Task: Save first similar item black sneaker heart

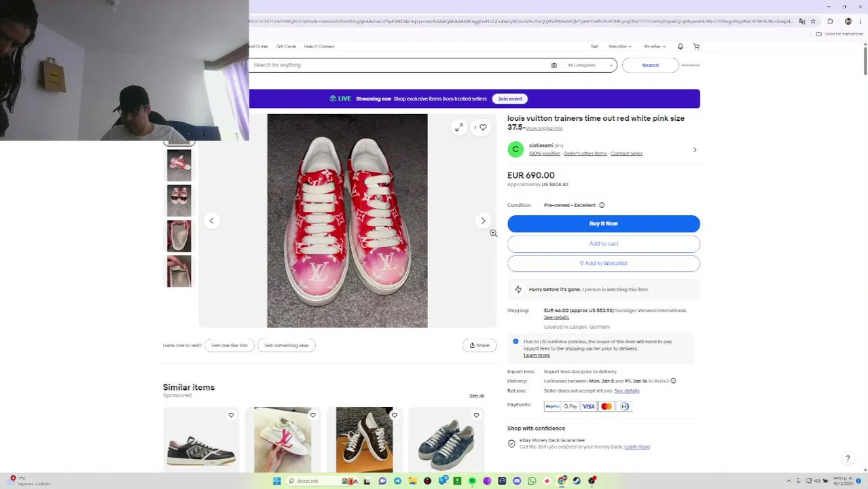Action: tap(231, 415)
